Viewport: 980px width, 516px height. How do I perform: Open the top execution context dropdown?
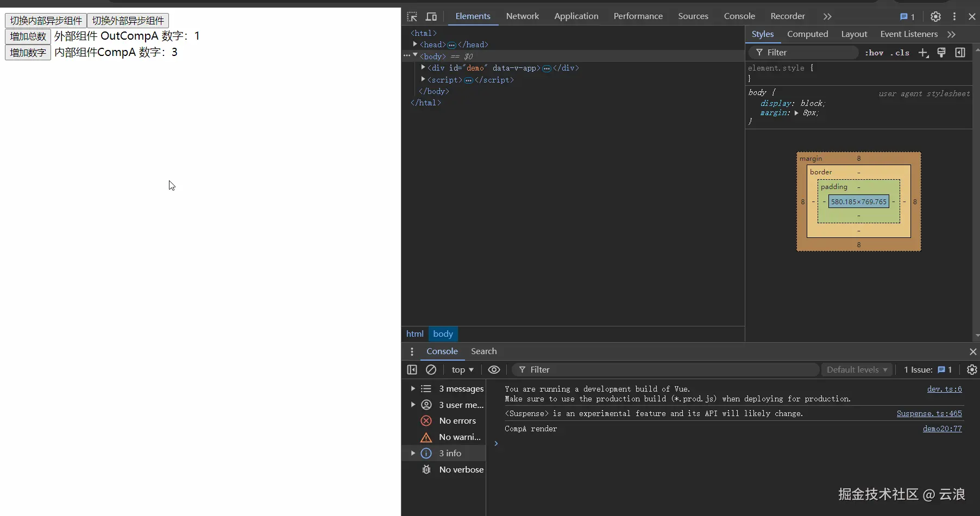click(462, 370)
